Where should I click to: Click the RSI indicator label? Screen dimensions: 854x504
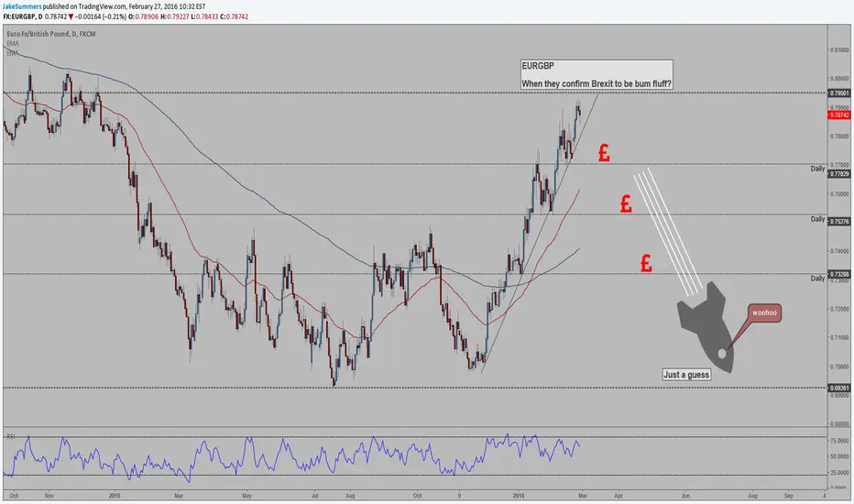click(x=10, y=436)
